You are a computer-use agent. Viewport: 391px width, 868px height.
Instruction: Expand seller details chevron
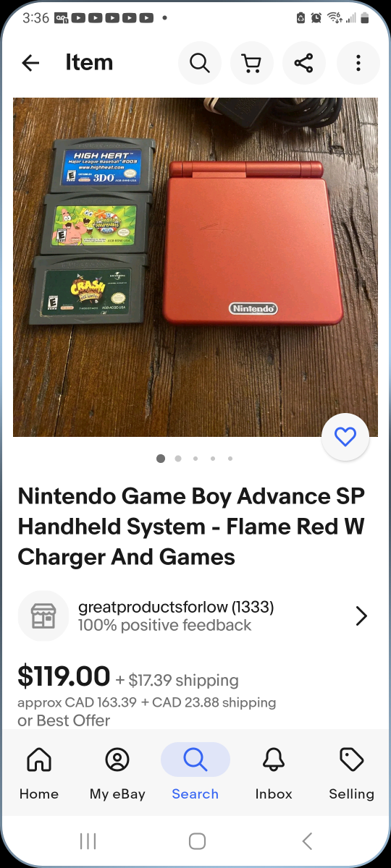361,616
